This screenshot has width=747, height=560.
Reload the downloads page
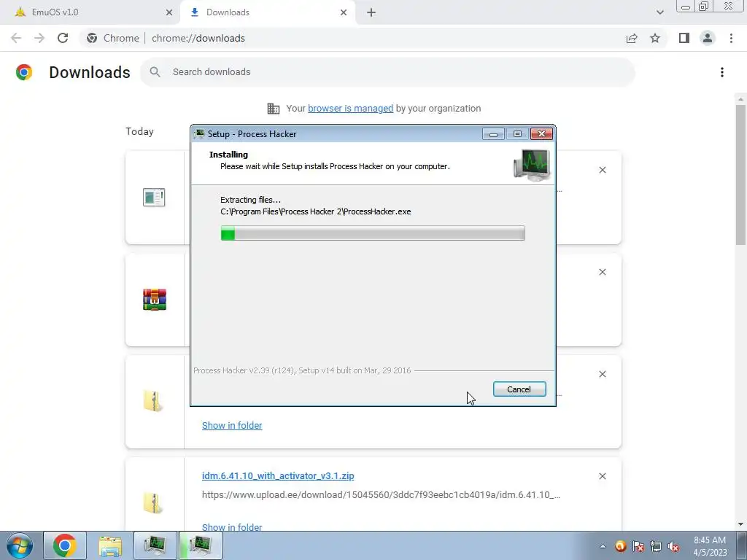pyautogui.click(x=63, y=38)
